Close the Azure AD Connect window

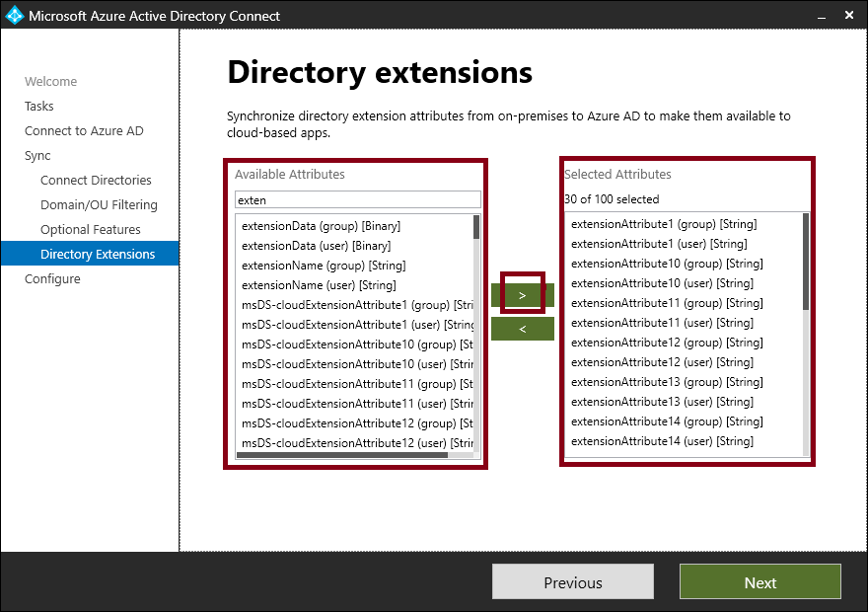(849, 16)
